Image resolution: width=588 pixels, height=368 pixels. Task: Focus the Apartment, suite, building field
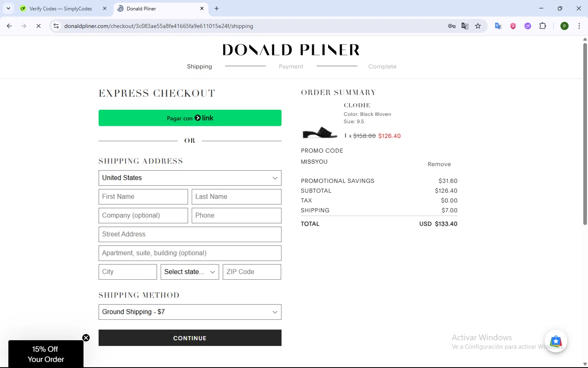(190, 253)
